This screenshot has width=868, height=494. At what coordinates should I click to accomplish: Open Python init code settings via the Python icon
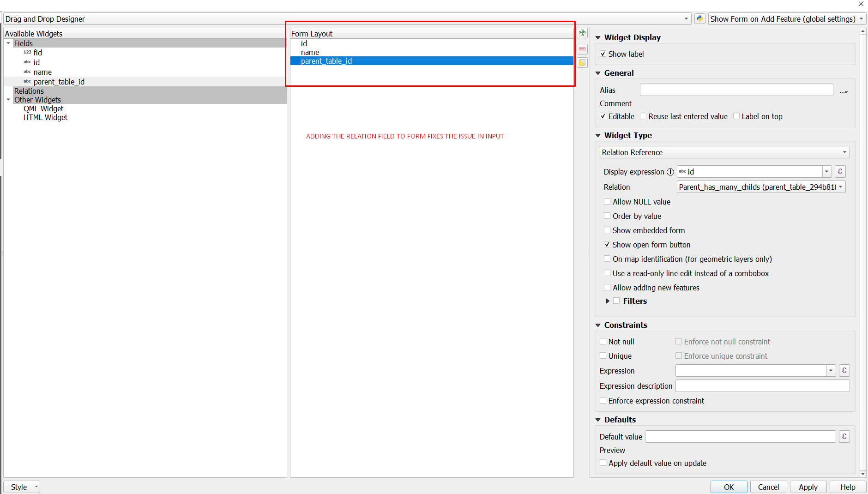[x=699, y=18]
